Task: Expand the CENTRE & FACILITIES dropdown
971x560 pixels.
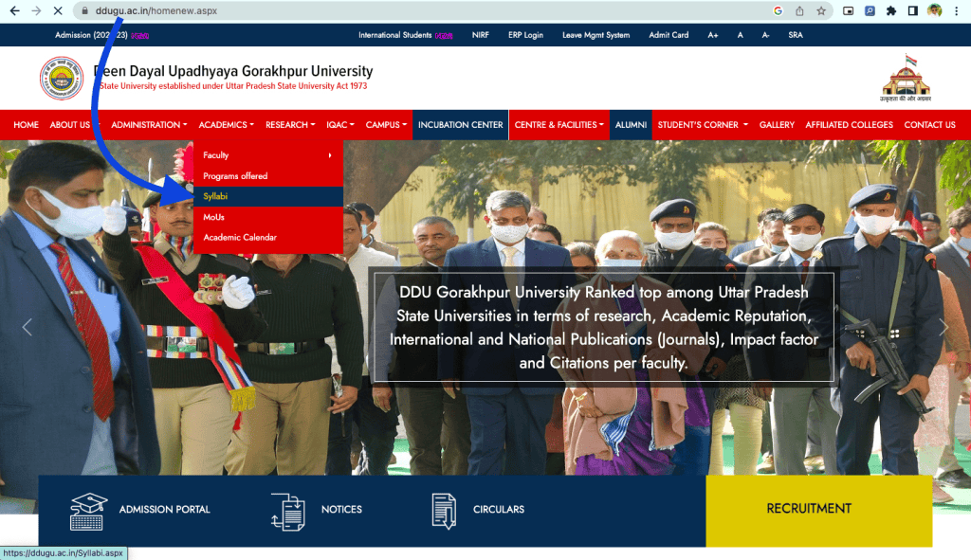Action: click(559, 125)
